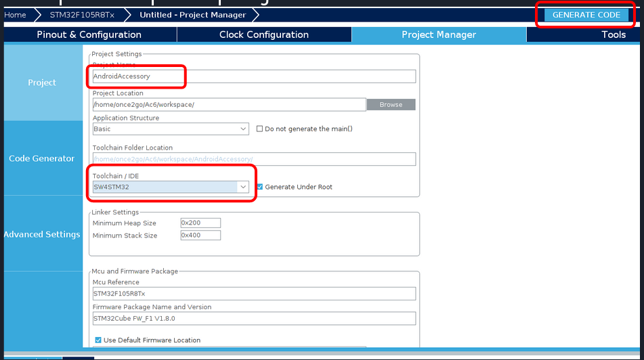The width and height of the screenshot is (644, 360).
Task: Open the Tools tab
Action: point(614,35)
